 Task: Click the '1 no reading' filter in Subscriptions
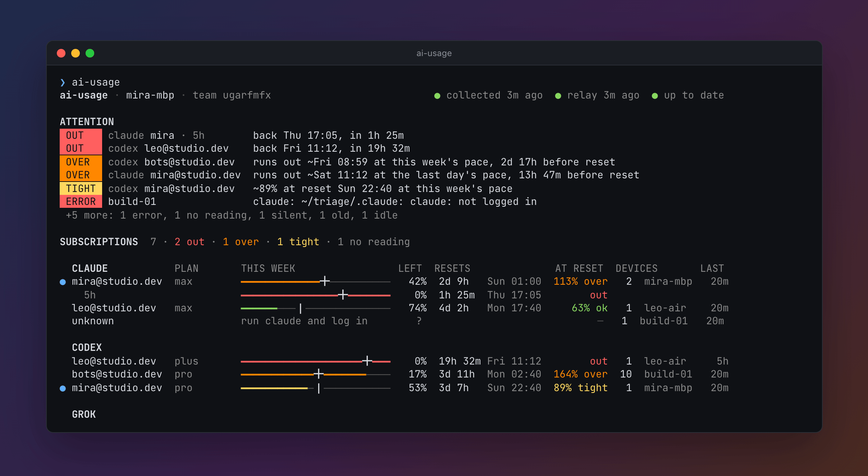click(374, 242)
